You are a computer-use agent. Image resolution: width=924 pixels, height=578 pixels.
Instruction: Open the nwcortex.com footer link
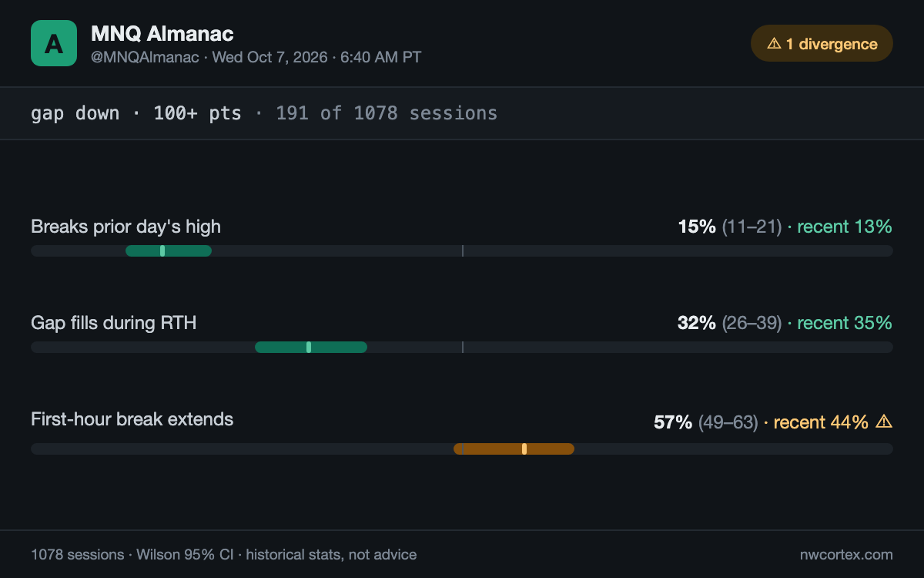[846, 554]
